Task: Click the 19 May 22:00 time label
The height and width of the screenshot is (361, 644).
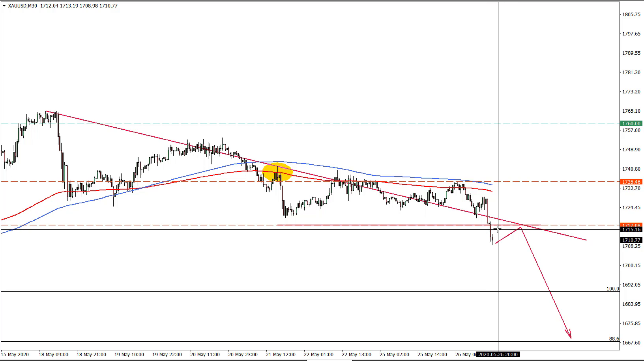Action: coord(167,355)
